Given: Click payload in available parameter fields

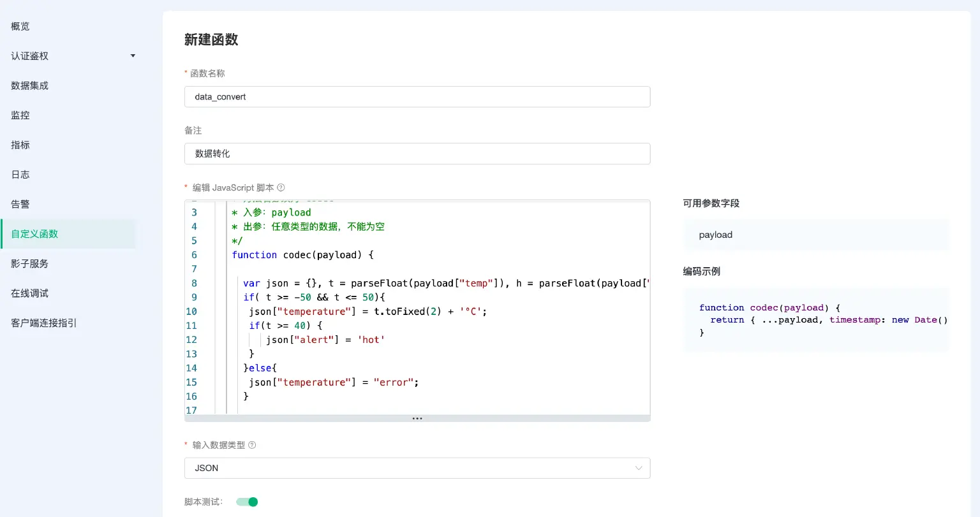Looking at the screenshot, I should click(x=716, y=235).
